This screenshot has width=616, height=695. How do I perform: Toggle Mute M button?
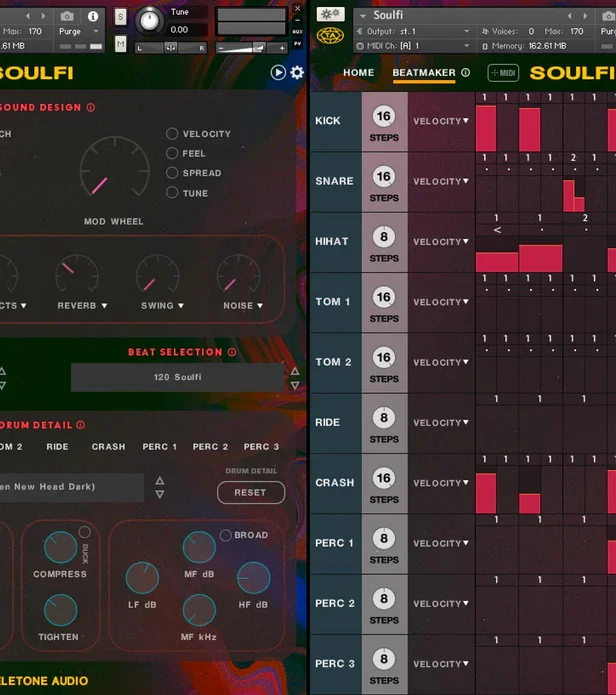[121, 44]
